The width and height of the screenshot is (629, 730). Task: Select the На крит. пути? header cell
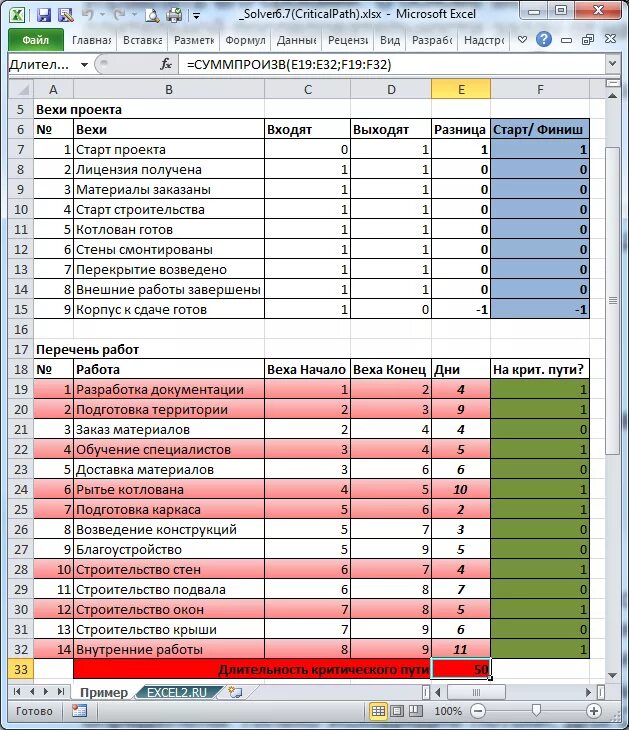540,369
